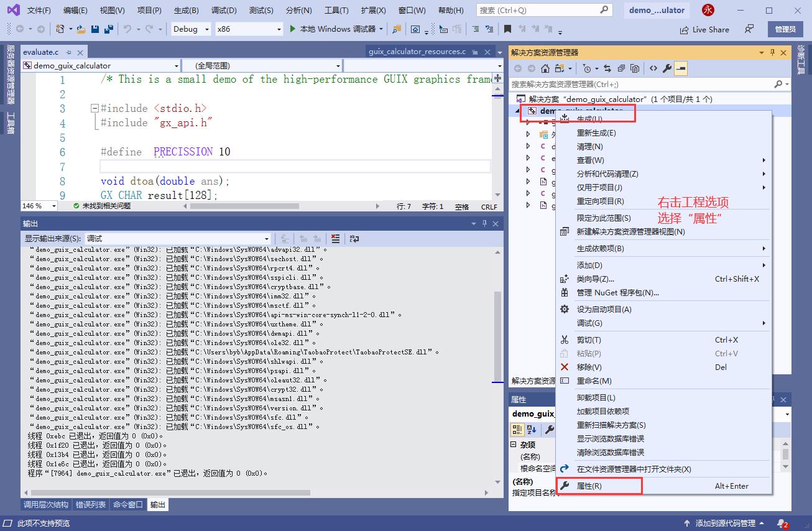
Task: Click Sync with Active Document icon
Action: click(607, 68)
